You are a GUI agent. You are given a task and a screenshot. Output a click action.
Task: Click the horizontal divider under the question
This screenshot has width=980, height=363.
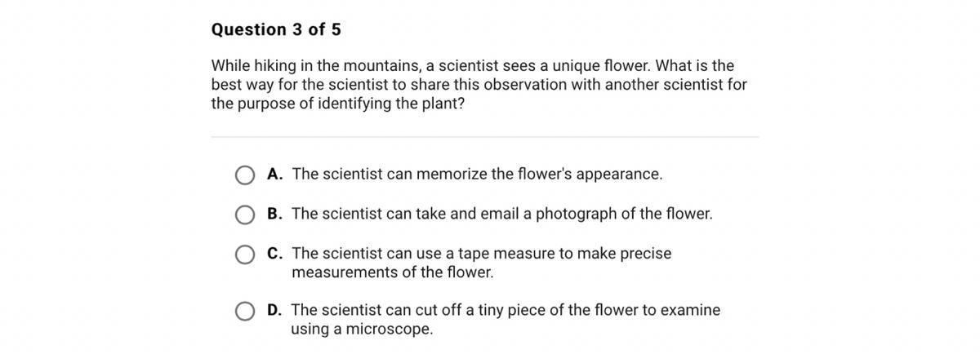click(x=485, y=137)
